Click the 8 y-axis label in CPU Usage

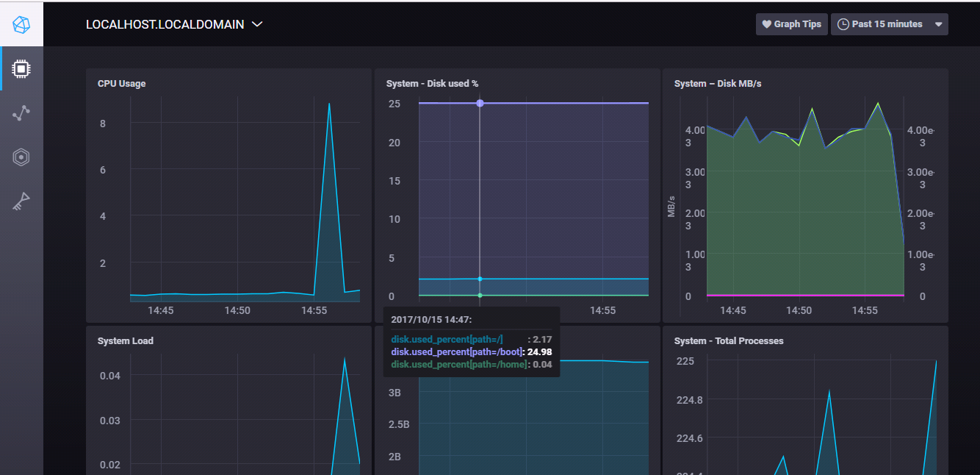(x=103, y=124)
